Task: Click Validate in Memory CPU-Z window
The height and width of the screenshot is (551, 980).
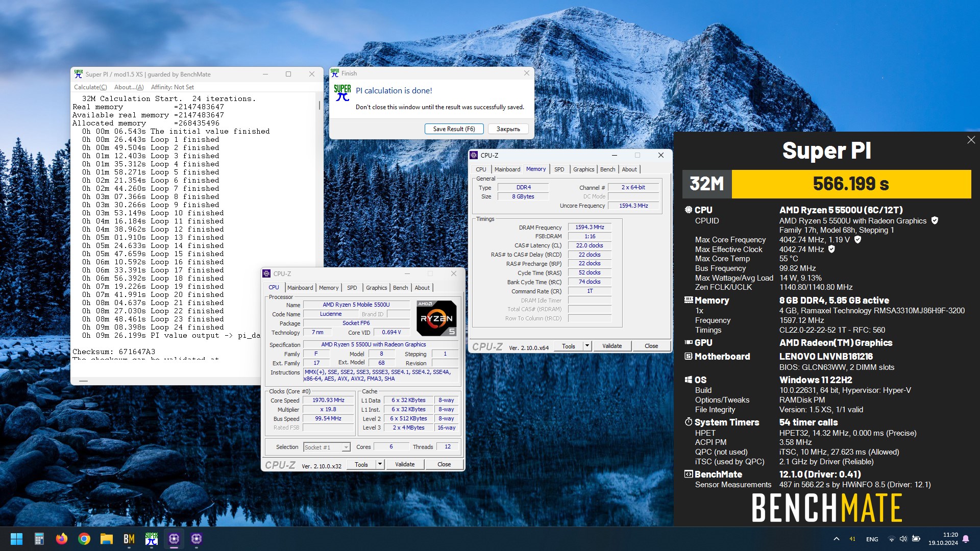Action: 612,346
